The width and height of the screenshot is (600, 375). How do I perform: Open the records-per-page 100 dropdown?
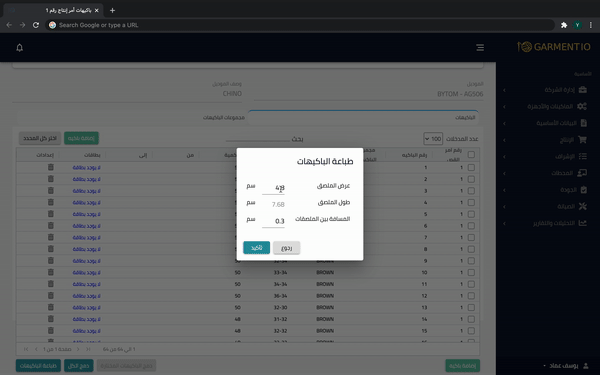pos(433,139)
